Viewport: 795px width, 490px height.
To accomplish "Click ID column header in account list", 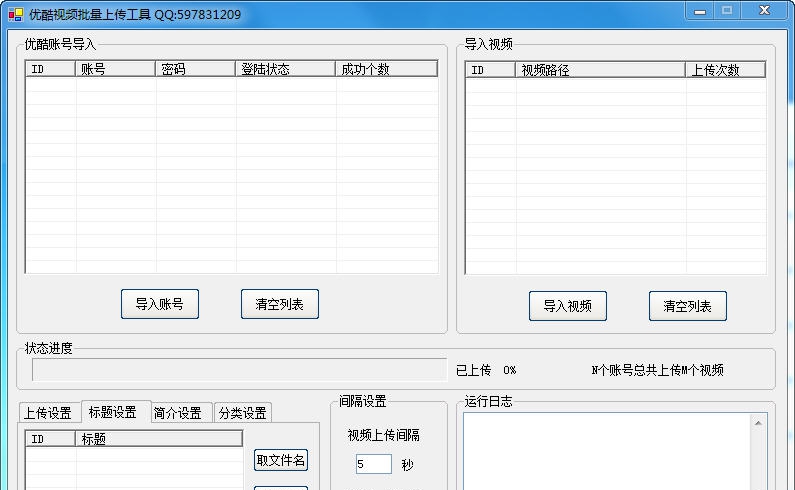I will [x=50, y=69].
